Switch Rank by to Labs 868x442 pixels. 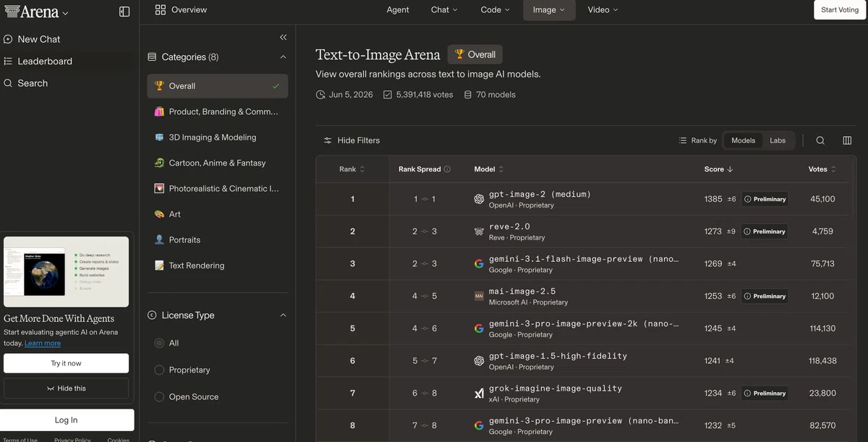coord(778,140)
